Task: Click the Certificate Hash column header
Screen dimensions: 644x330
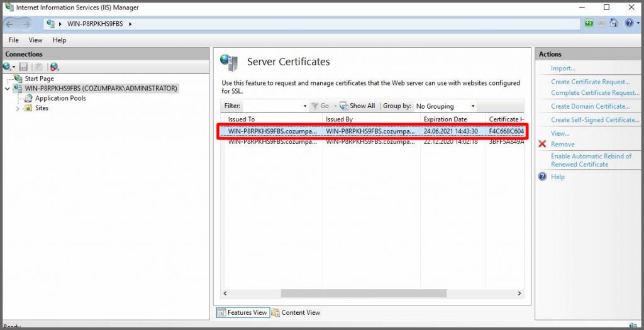Action: [x=505, y=119]
